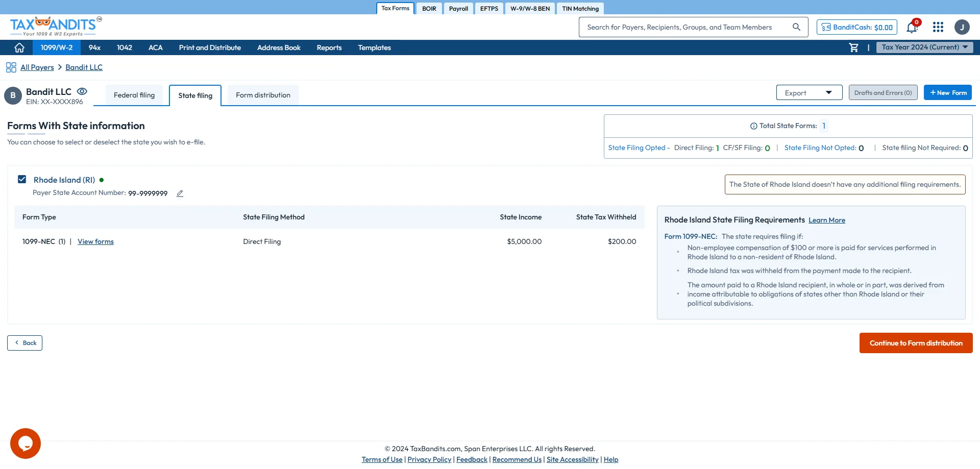This screenshot has height=469, width=980.
Task: Open Help footer link
Action: pyautogui.click(x=611, y=459)
